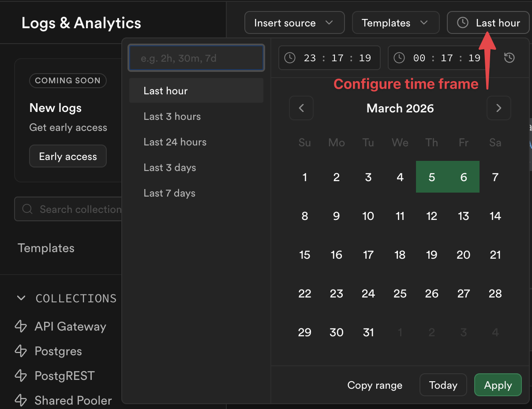Image resolution: width=532 pixels, height=409 pixels.
Task: Open the Insert source dropdown
Action: (294, 23)
